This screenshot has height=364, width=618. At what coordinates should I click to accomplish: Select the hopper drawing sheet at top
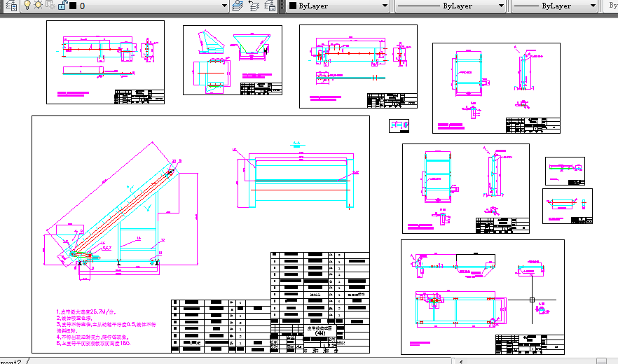pos(233,60)
